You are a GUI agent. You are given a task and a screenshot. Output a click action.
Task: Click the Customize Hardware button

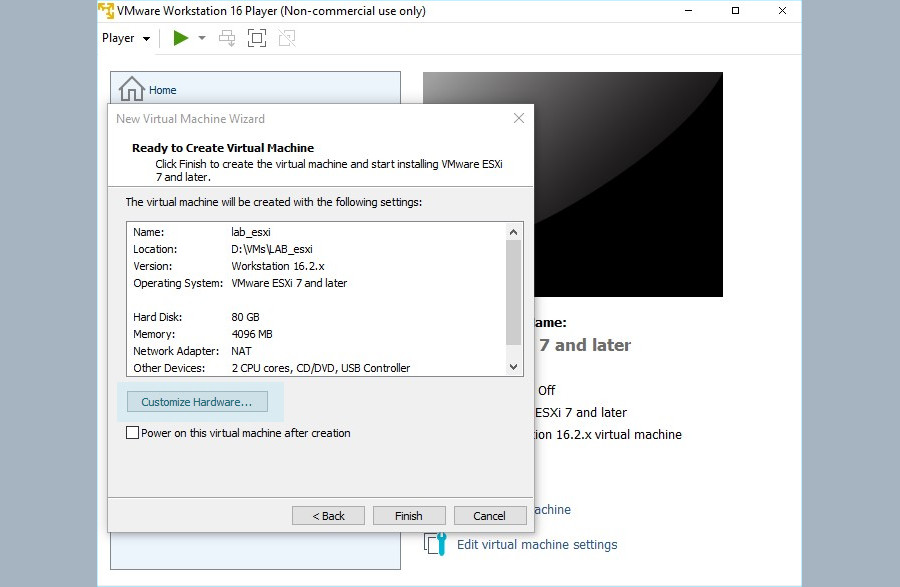click(x=197, y=402)
